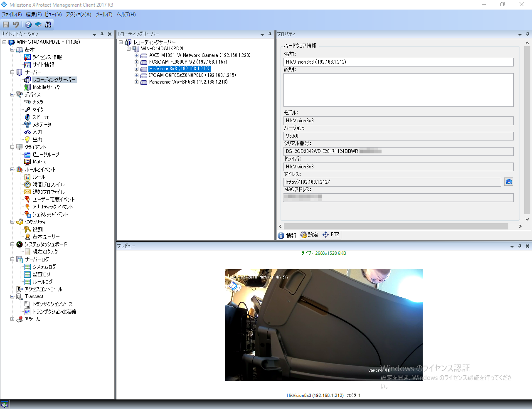Click the ルール rule icon
Image resolution: width=532 pixels, height=409 pixels.
click(27, 177)
